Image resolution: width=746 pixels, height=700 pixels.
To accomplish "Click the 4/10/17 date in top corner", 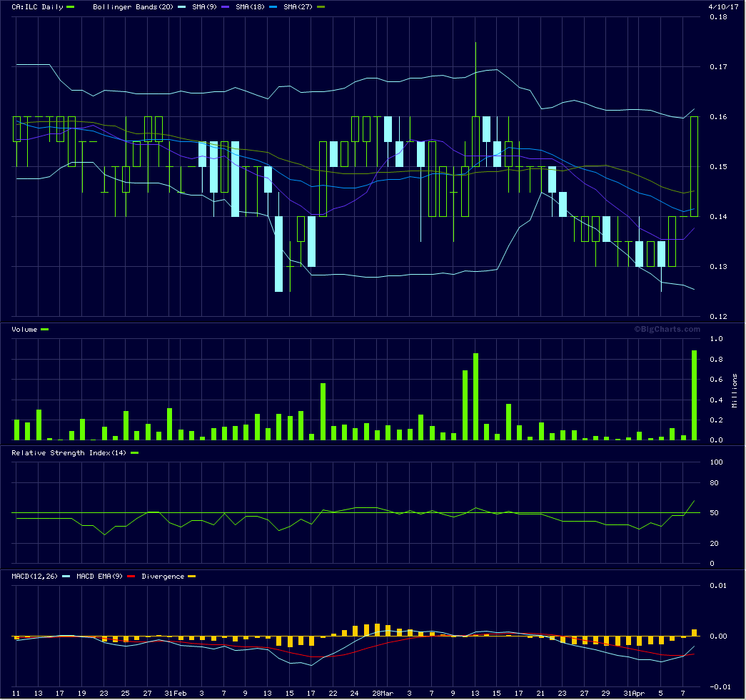I will (x=722, y=6).
